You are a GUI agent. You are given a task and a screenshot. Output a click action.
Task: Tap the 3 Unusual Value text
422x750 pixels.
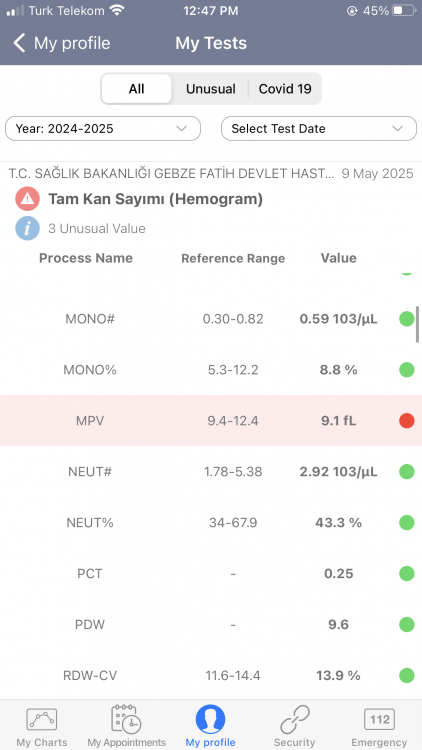pyautogui.click(x=97, y=229)
